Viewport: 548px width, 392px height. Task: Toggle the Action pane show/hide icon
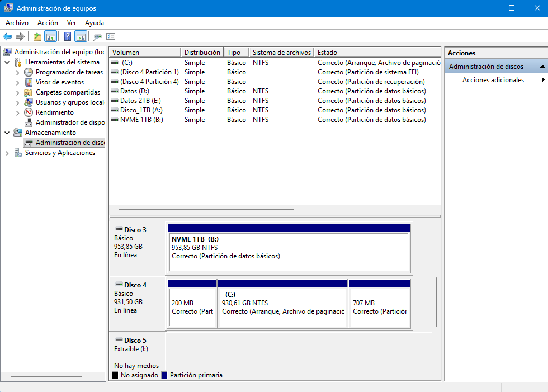(81, 36)
